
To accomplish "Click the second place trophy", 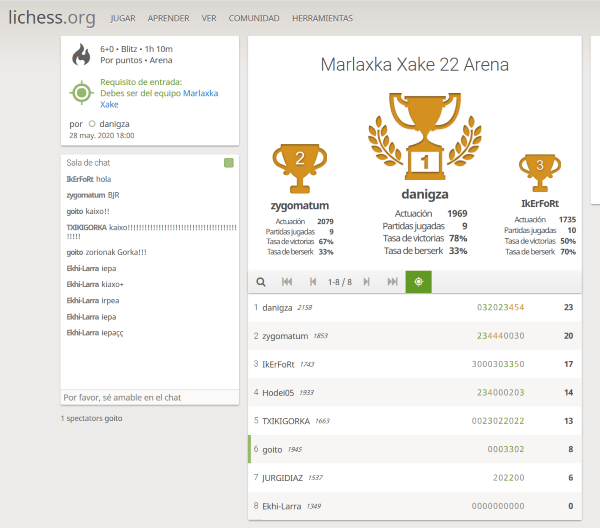I will 299,165.
